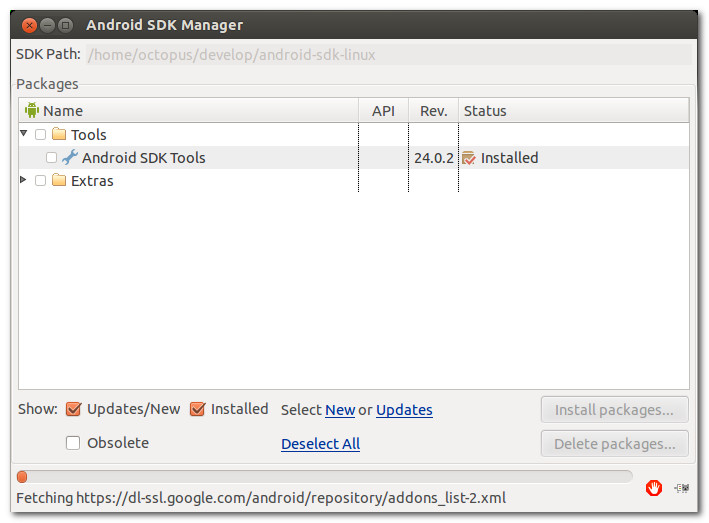
Task: Collapse the Tools tree group
Action: [x=24, y=133]
